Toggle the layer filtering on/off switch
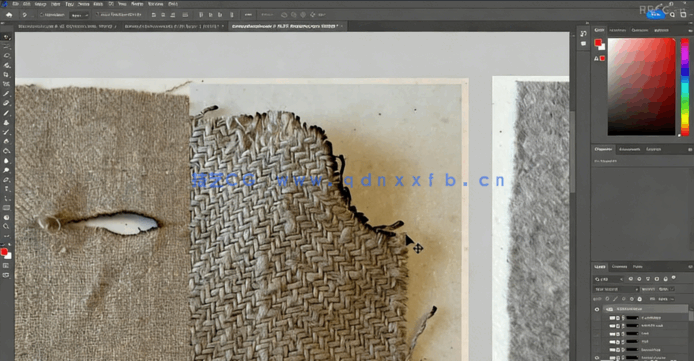This screenshot has height=361, width=694. tap(674, 278)
